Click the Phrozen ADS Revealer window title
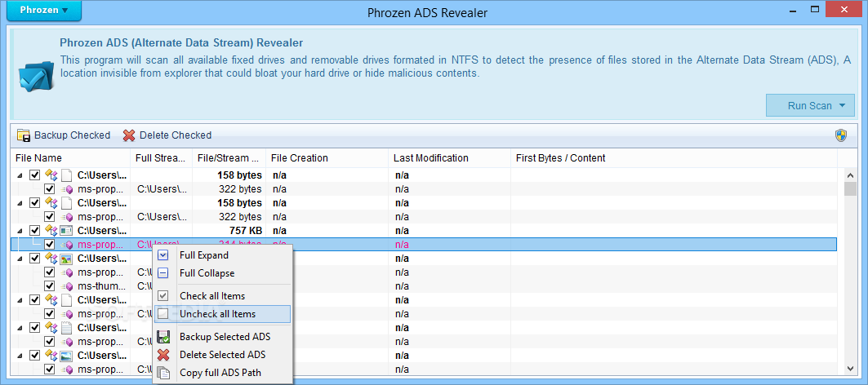The width and height of the screenshot is (868, 385). 427,11
